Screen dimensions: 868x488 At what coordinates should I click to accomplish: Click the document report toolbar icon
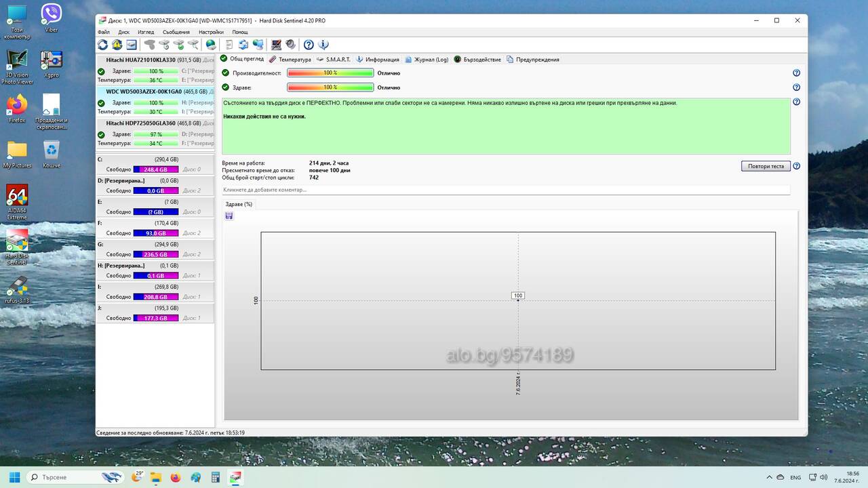[x=229, y=45]
